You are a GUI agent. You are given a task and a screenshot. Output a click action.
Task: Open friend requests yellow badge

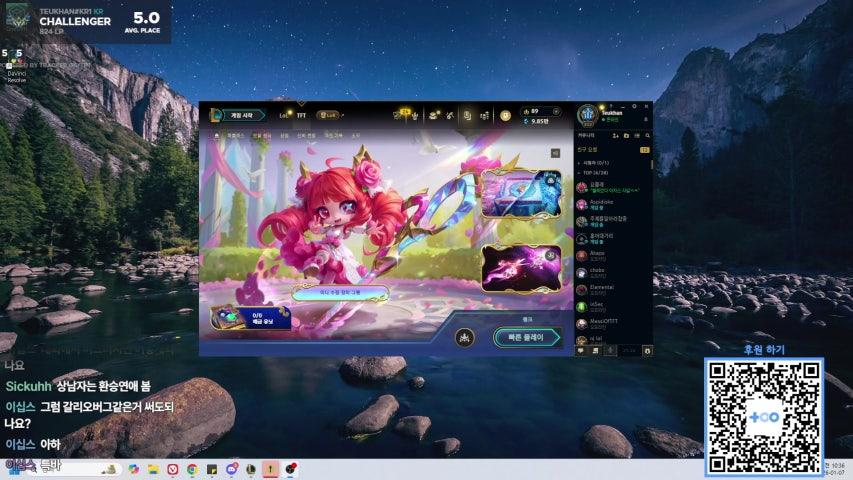[x=645, y=150]
